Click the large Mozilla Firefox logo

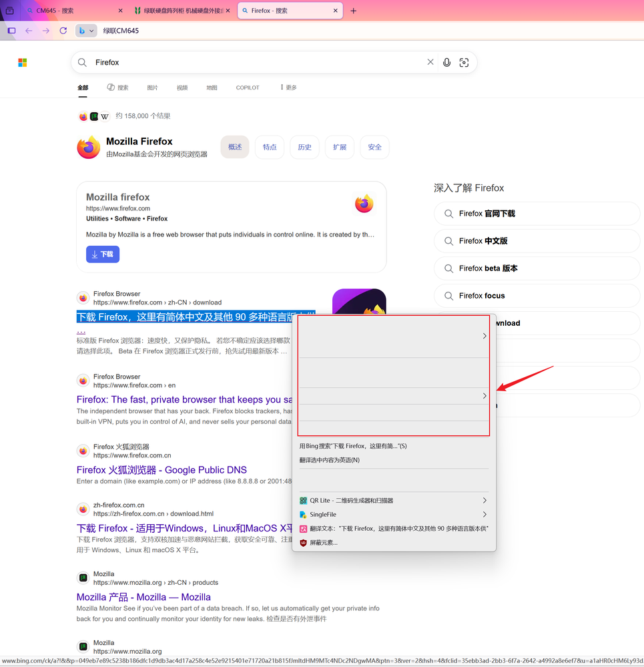tap(88, 147)
